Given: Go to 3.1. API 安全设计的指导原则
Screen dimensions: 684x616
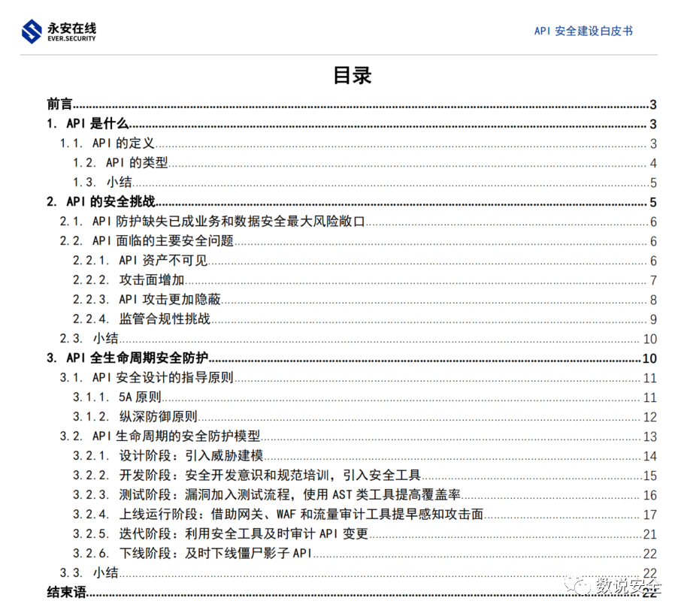Looking at the screenshot, I should (x=358, y=378).
